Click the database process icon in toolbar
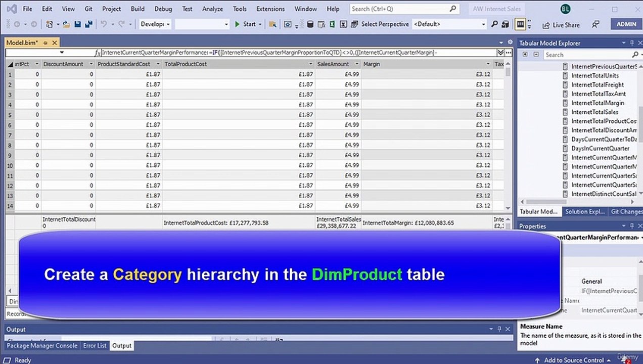 pyautogui.click(x=310, y=24)
